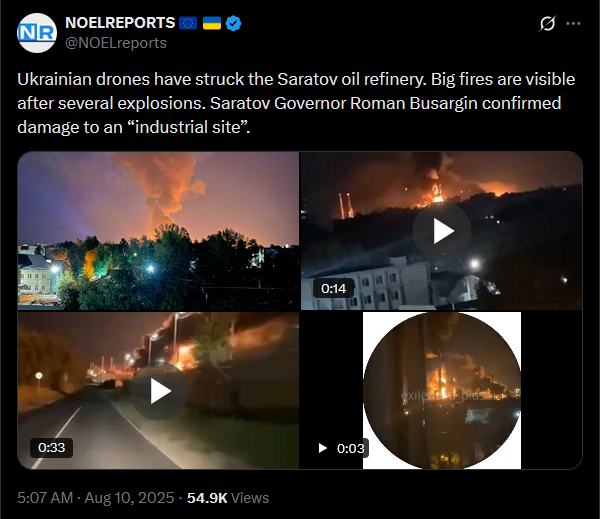Open the orange smoke cloud photo
This screenshot has height=519, width=600.
[x=158, y=231]
